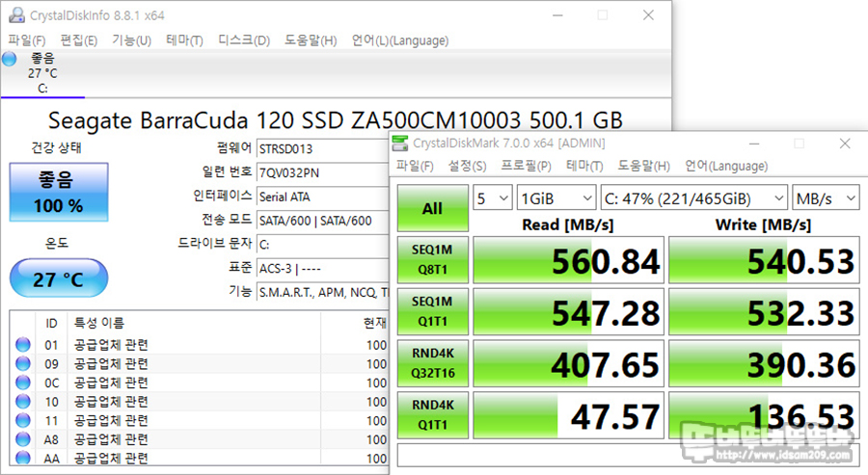
Task: Click status circle for attribute ID 0C
Action: pyautogui.click(x=23, y=383)
